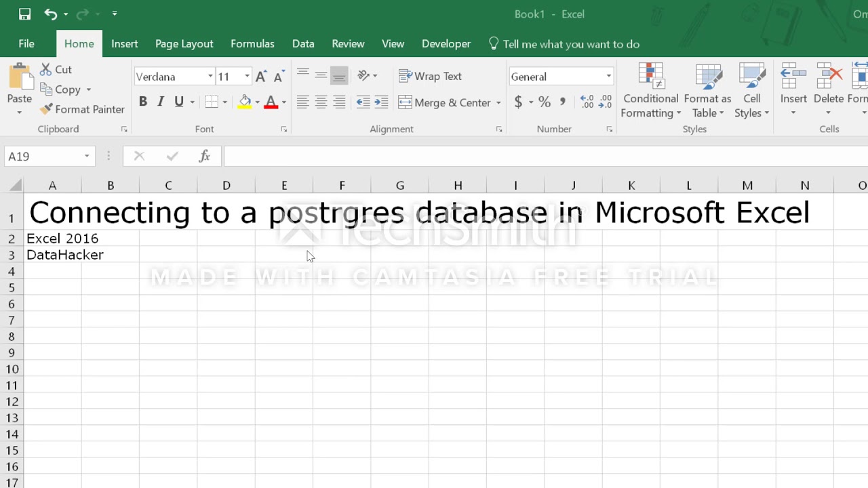Open Number format dialog launcher
The height and width of the screenshot is (488, 868).
tap(609, 129)
